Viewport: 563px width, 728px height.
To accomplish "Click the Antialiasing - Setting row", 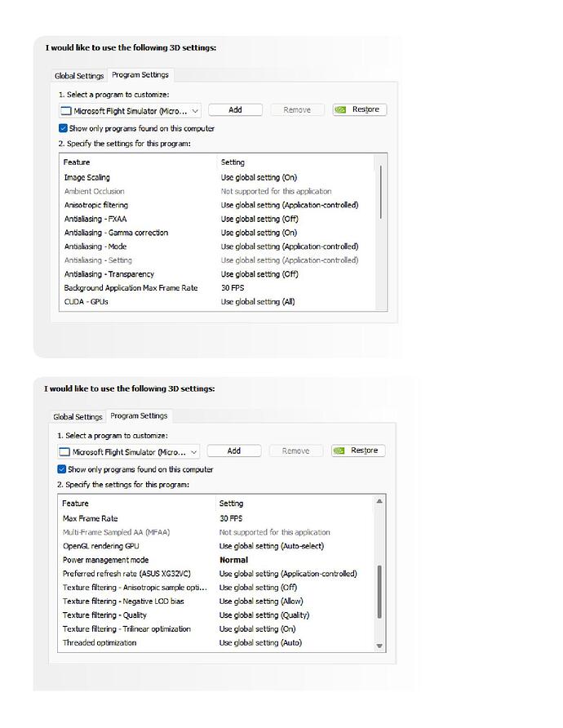I will [x=216, y=260].
